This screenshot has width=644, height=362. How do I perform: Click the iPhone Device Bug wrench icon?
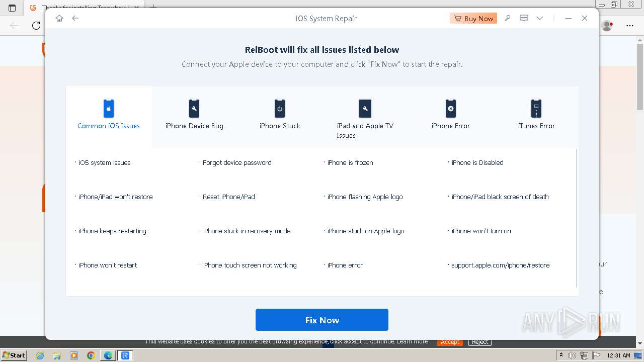(194, 108)
